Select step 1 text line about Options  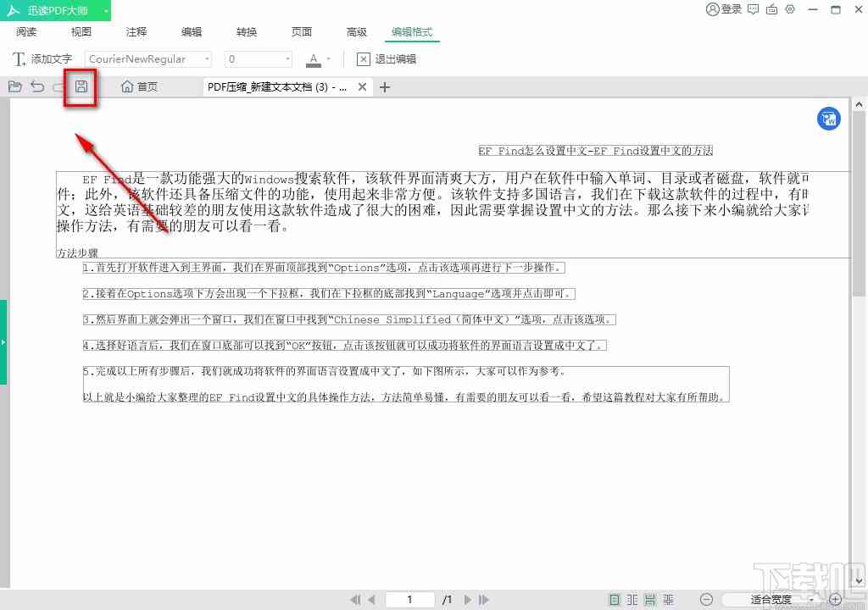(x=324, y=268)
